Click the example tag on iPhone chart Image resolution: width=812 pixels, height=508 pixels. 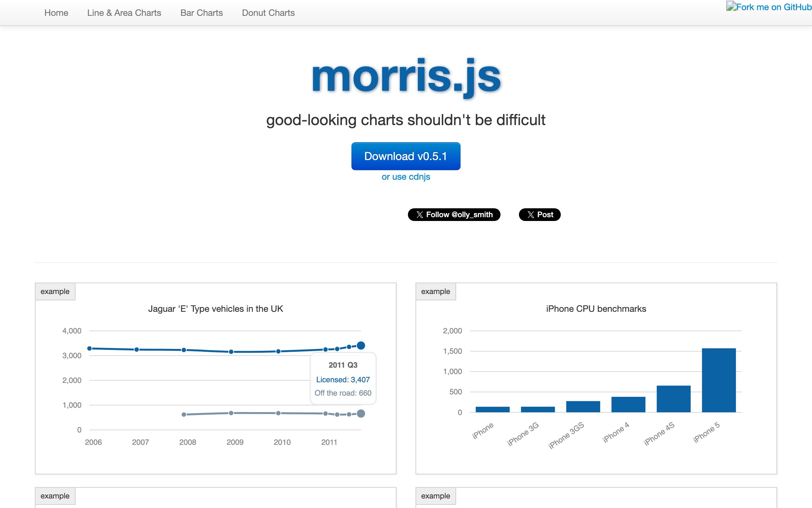(x=435, y=291)
